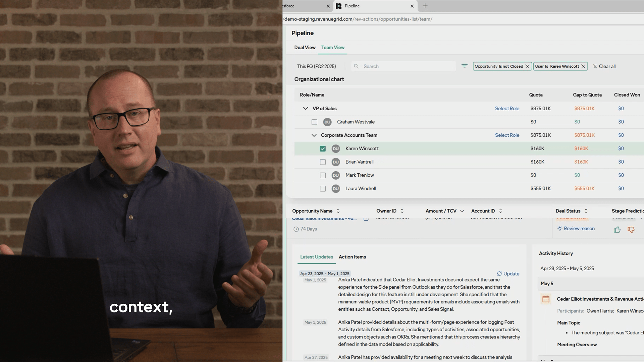The width and height of the screenshot is (644, 362).
Task: Remove the Opportunity Is not Closed filter
Action: (x=527, y=66)
